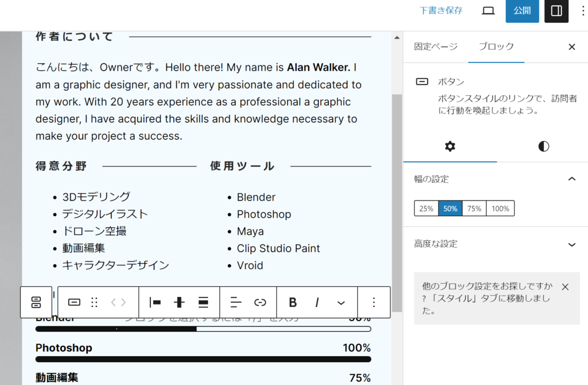
Task: Select the parent Buttons block icon
Action: coord(36,302)
